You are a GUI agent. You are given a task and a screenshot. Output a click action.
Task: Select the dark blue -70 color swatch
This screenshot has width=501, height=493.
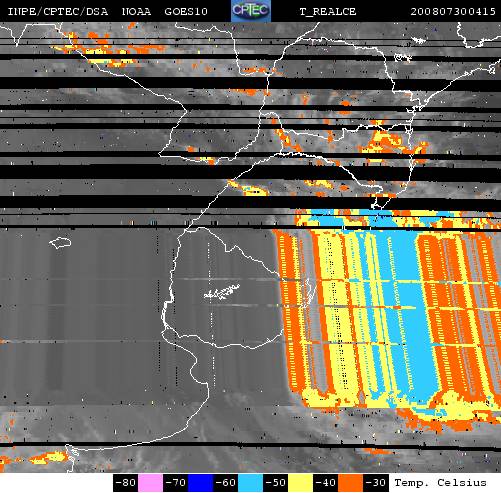[x=200, y=483]
